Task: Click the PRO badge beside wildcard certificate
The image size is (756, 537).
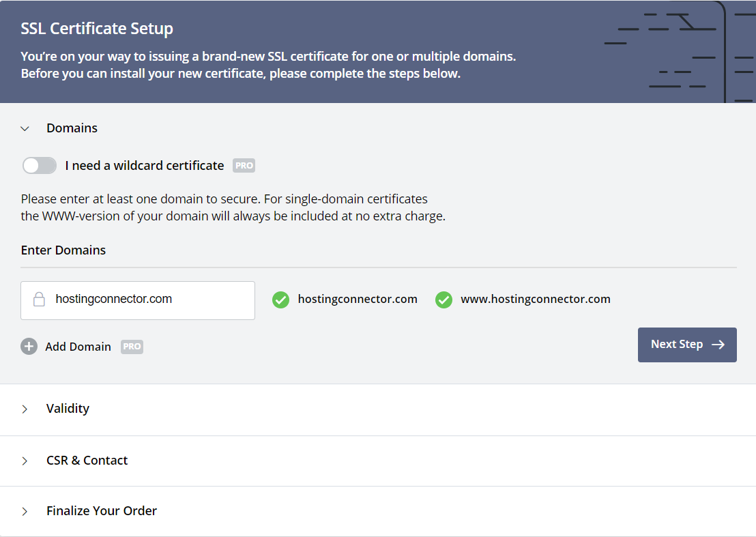Action: [x=244, y=165]
